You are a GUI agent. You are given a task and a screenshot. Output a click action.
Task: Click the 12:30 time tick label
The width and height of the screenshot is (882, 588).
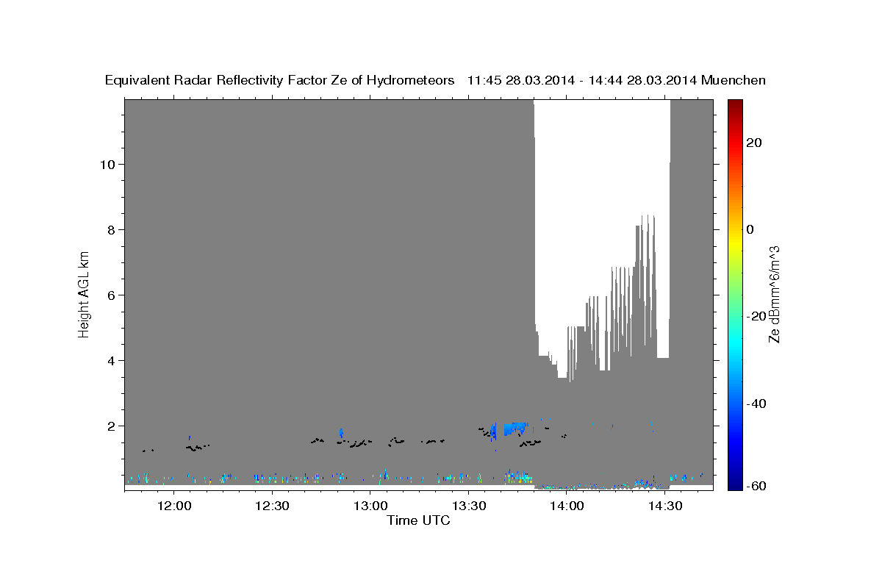tap(273, 506)
